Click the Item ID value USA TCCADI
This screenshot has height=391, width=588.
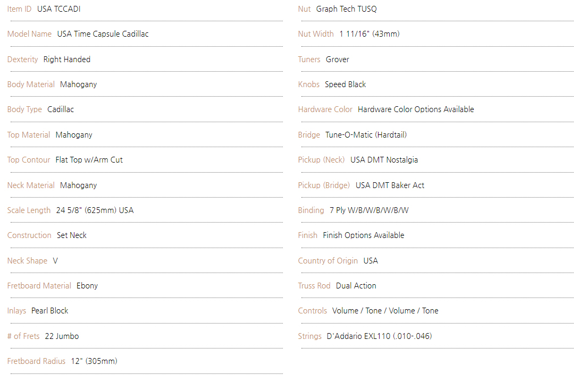tap(59, 9)
